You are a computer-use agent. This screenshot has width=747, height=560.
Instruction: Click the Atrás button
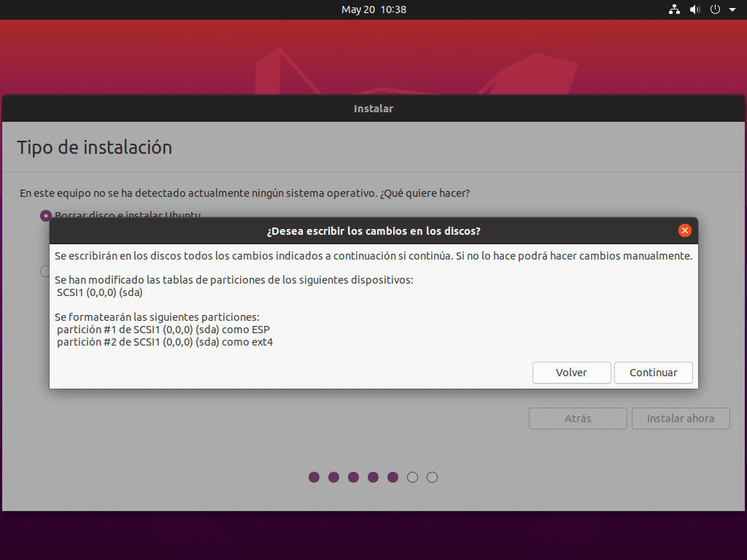578,419
